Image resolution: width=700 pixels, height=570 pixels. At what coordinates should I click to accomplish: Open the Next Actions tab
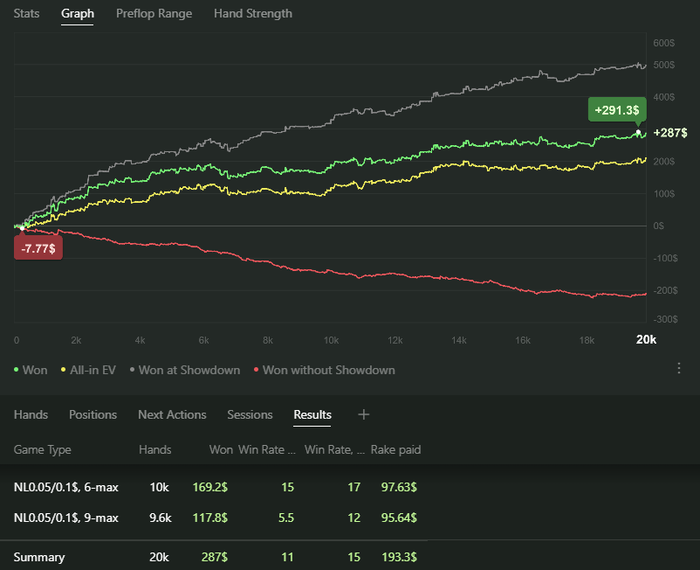pos(172,415)
